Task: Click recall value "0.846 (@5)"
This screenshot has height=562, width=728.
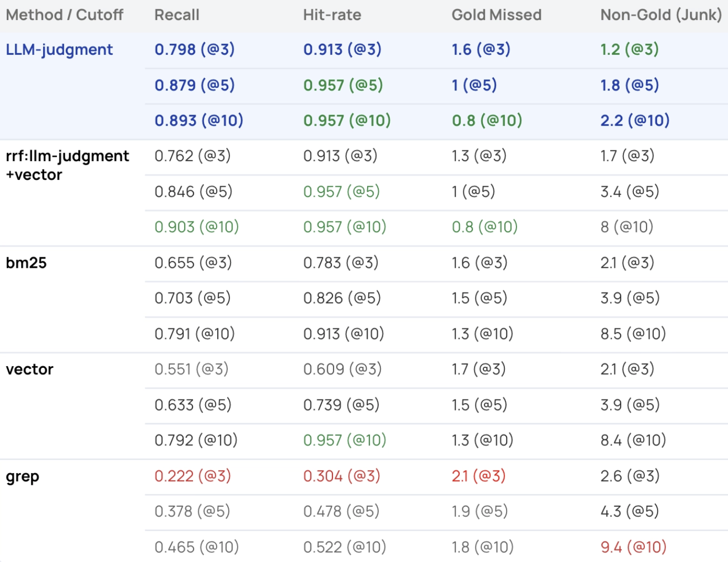Action: pyautogui.click(x=194, y=192)
